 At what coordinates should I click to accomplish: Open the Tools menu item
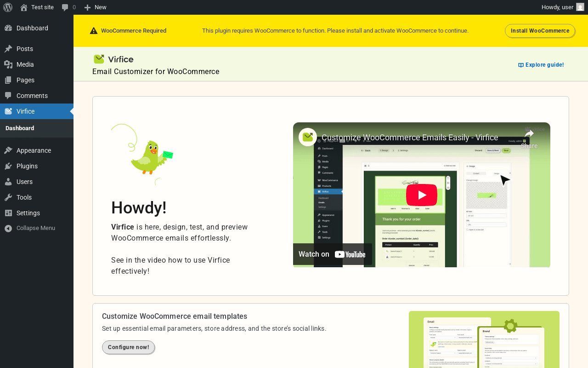click(x=37, y=197)
